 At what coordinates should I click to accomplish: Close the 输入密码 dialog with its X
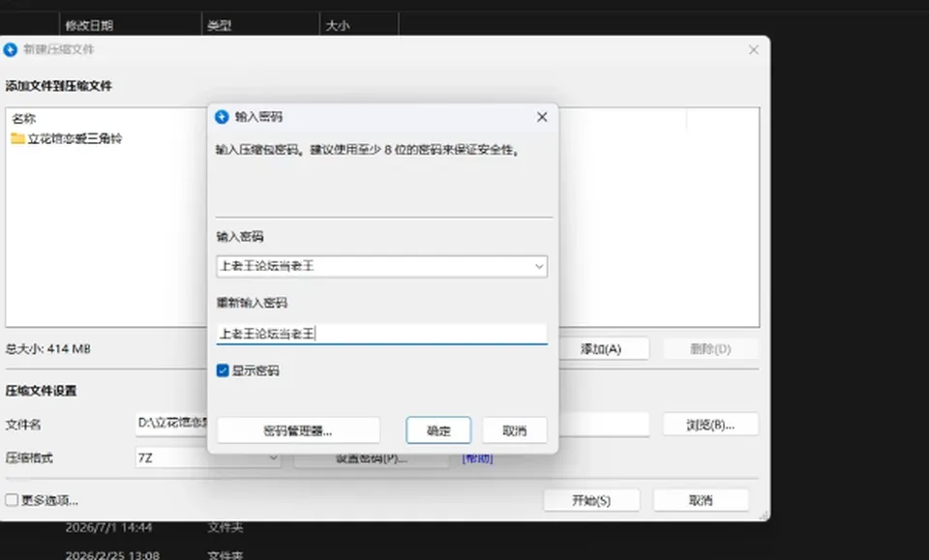(x=542, y=117)
